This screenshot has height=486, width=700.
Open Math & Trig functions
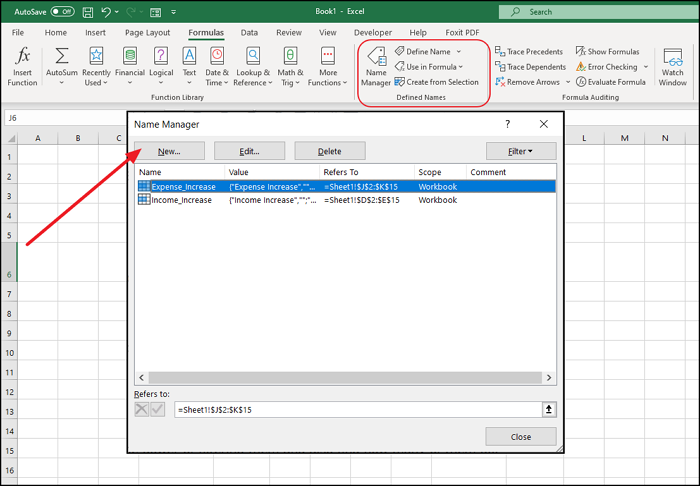click(290, 67)
